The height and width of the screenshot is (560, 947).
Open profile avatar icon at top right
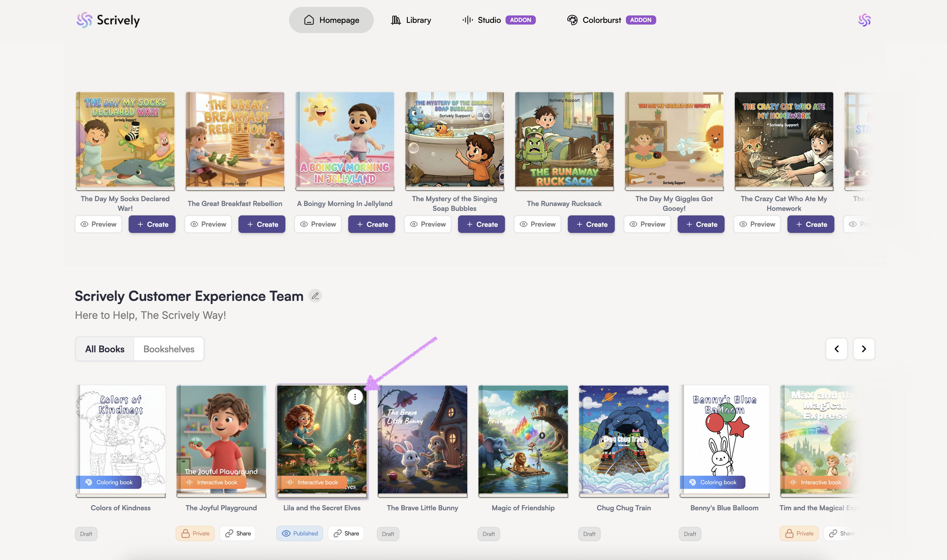coord(864,20)
